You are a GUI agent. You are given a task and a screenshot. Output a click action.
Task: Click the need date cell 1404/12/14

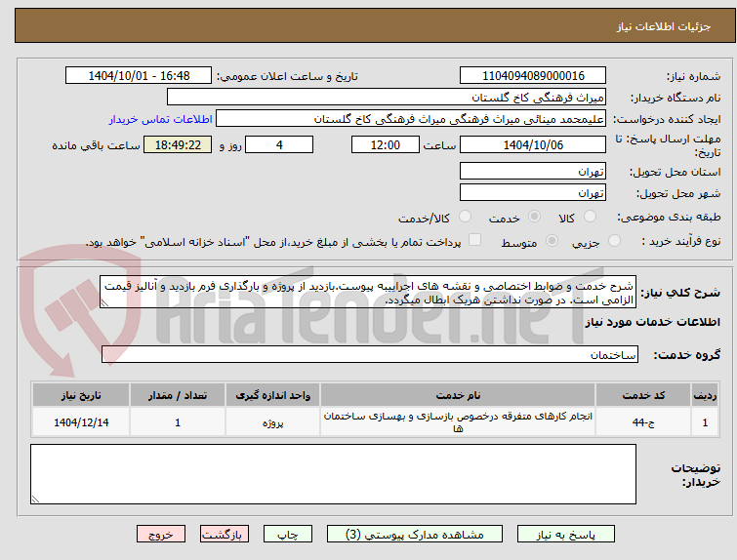click(81, 422)
